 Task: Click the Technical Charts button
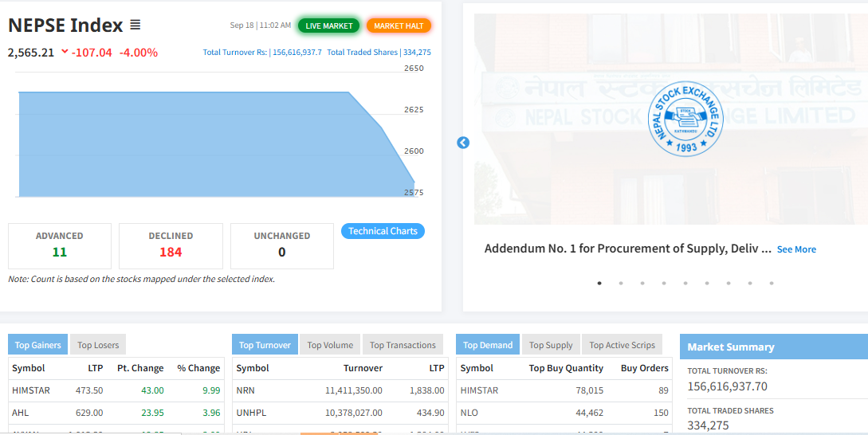click(383, 231)
